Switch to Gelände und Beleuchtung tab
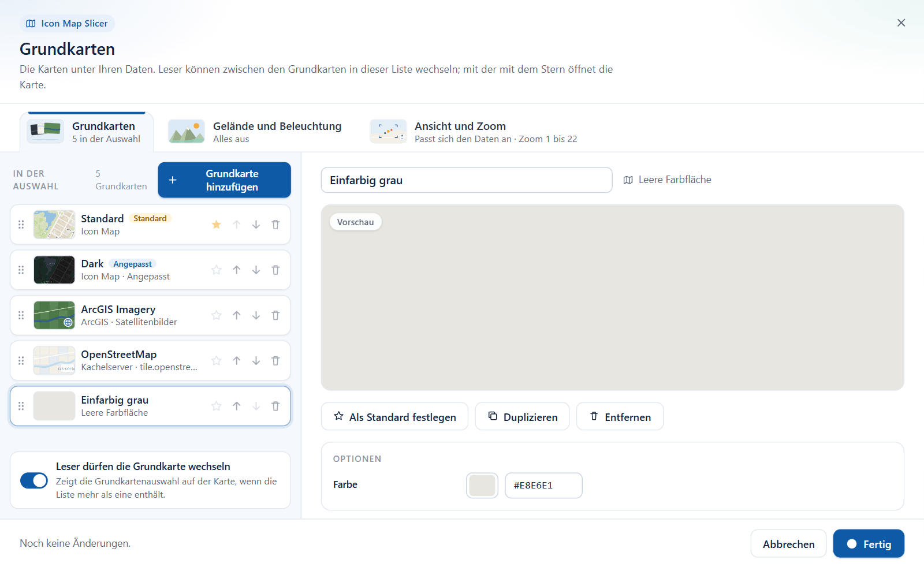The height and width of the screenshot is (567, 924). (x=255, y=132)
